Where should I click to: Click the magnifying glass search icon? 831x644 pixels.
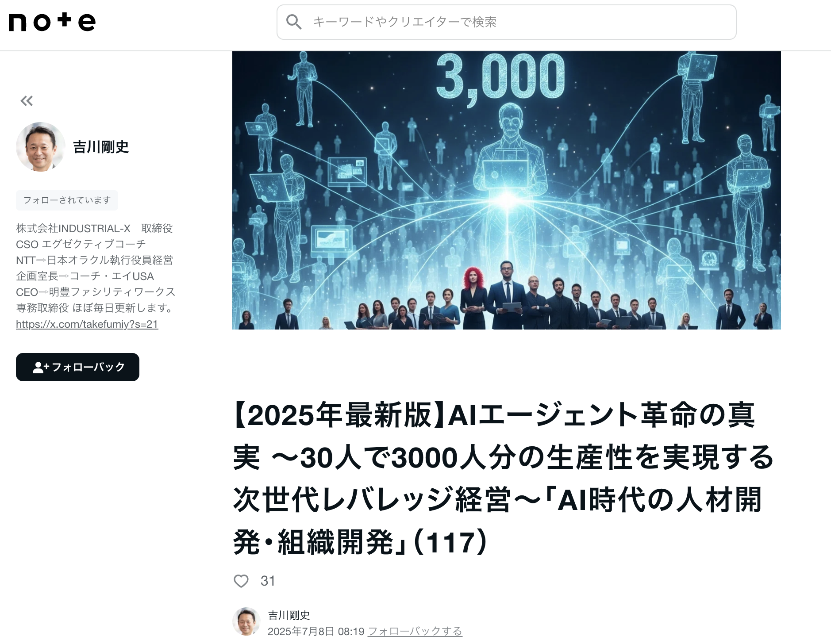coord(293,22)
